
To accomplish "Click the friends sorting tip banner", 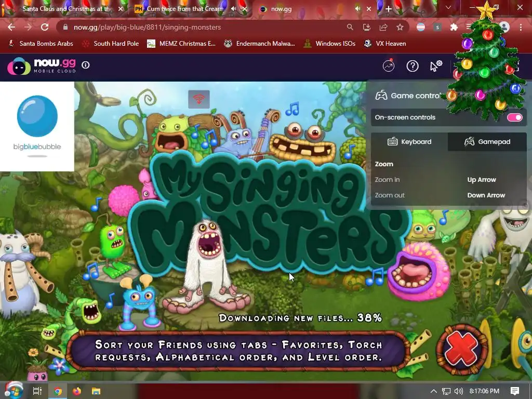I will tap(238, 351).
